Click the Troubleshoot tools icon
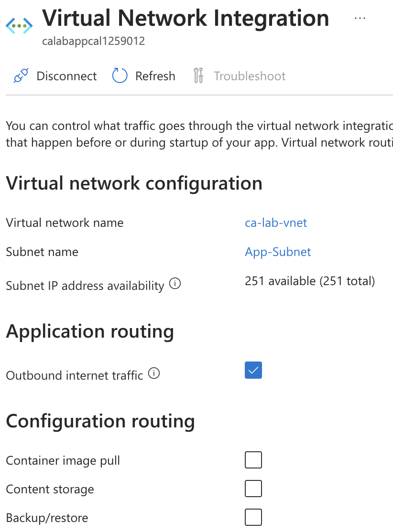This screenshot has height=532, width=393. click(x=198, y=76)
